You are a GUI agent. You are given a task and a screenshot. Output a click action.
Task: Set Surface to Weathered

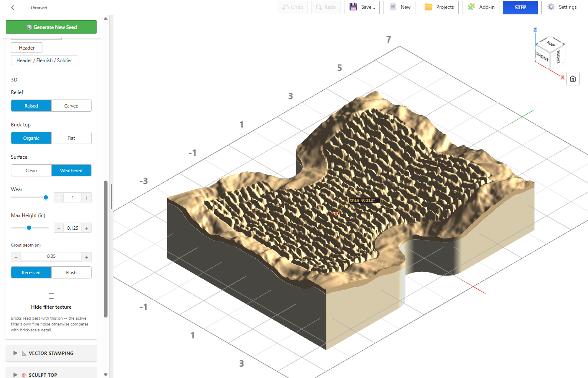point(71,171)
